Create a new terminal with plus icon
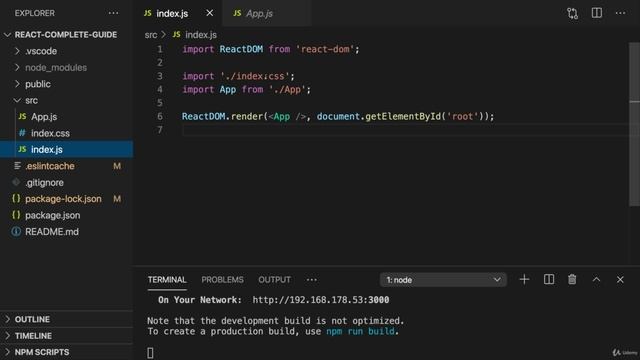 tap(524, 280)
